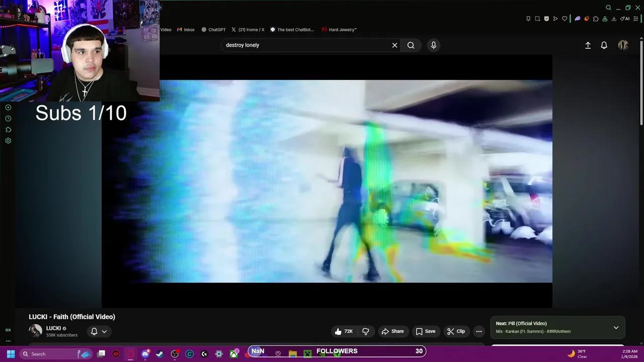Click the 'LUCKI - Faith (Official Video)' title
Viewport: 644px width, 362px height.
tap(72, 317)
